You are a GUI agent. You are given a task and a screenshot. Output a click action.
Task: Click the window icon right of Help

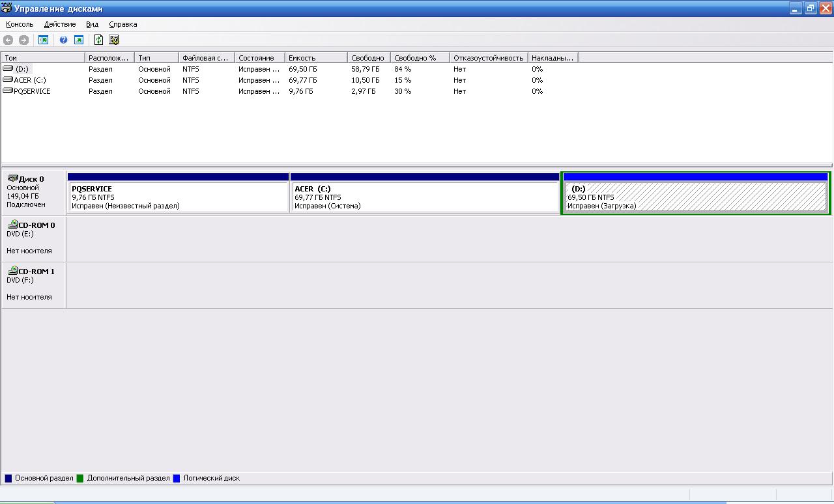click(79, 40)
